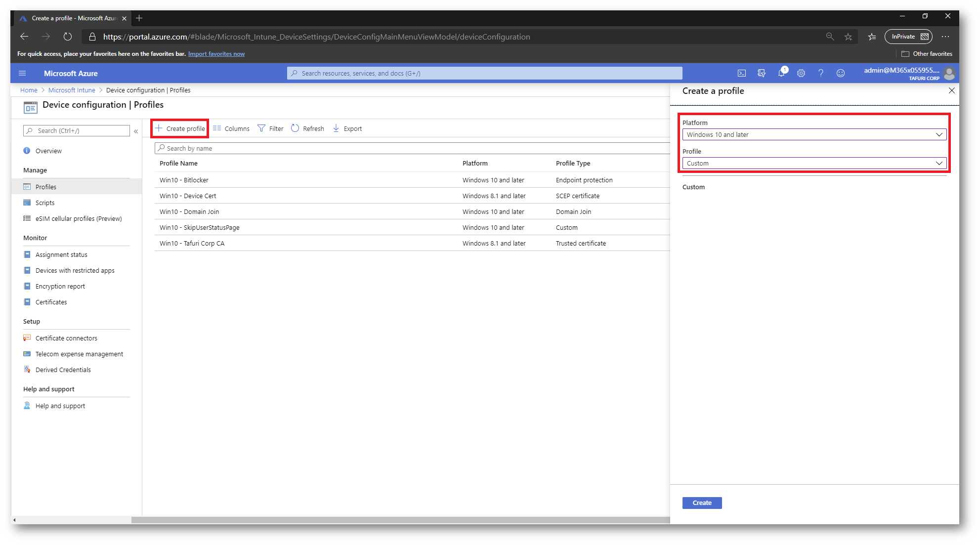Open Derived Credentials
Viewport: 980px width, 545px height.
coord(63,370)
